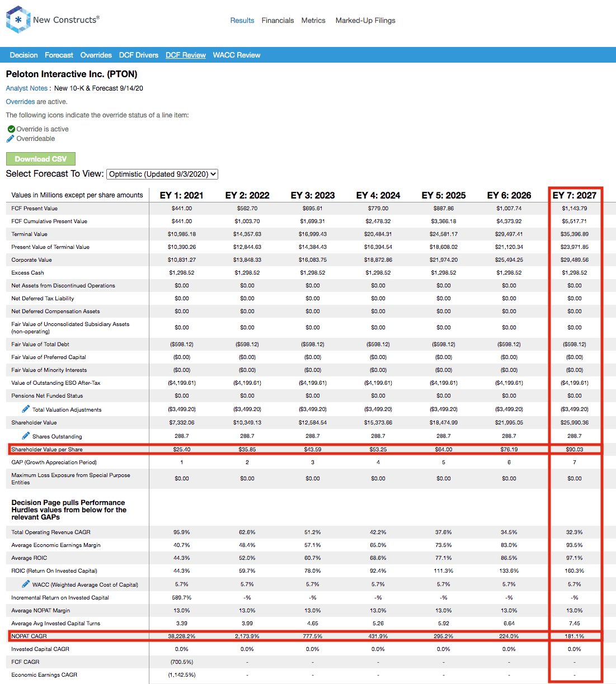Click the Overrides link above the legend

[20, 102]
